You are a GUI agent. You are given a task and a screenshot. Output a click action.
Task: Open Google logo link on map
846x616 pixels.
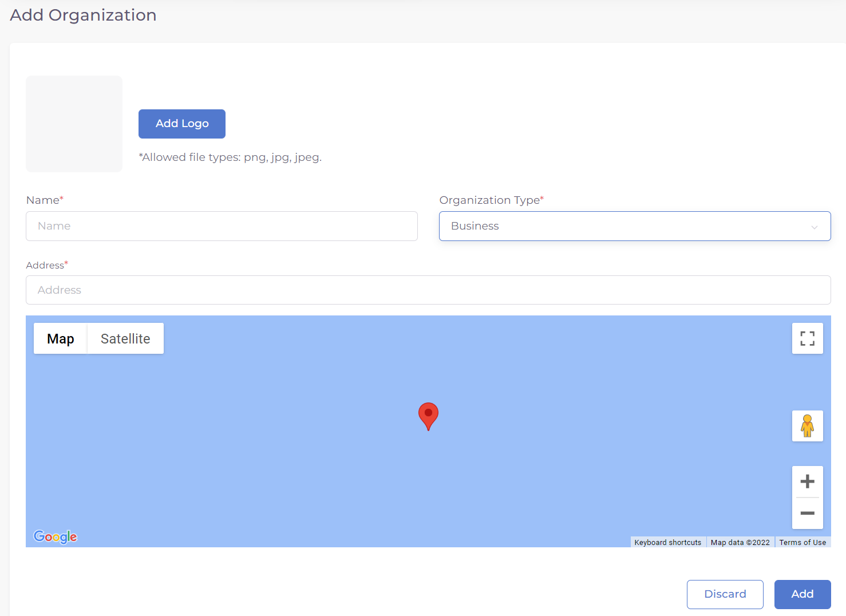coord(56,536)
